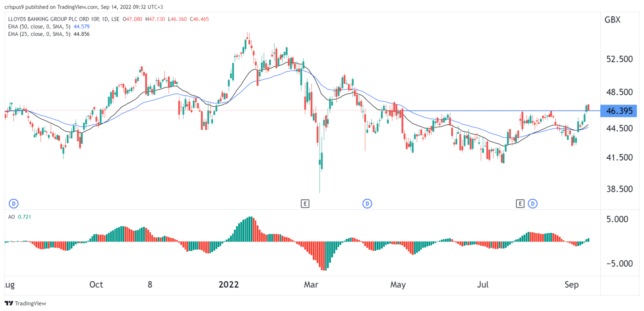
Task: Select the LLOYDS BANKING GROUP ticker title
Action: (51, 19)
